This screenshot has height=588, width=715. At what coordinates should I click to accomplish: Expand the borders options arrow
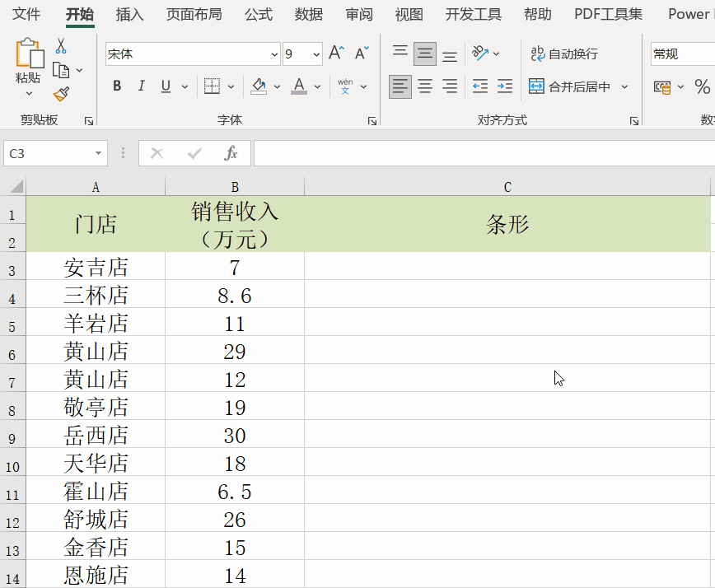point(231,86)
